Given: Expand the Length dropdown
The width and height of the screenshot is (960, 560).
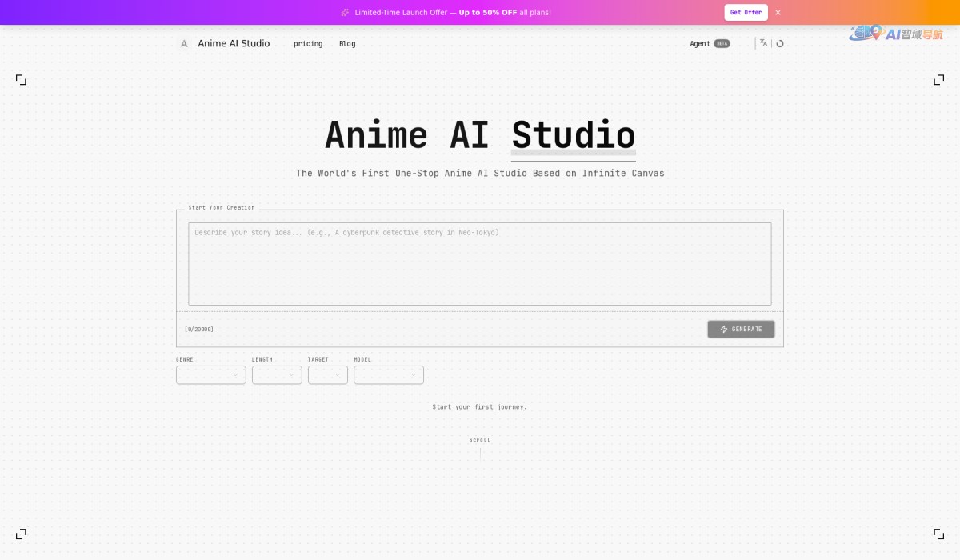Looking at the screenshot, I should pos(277,374).
